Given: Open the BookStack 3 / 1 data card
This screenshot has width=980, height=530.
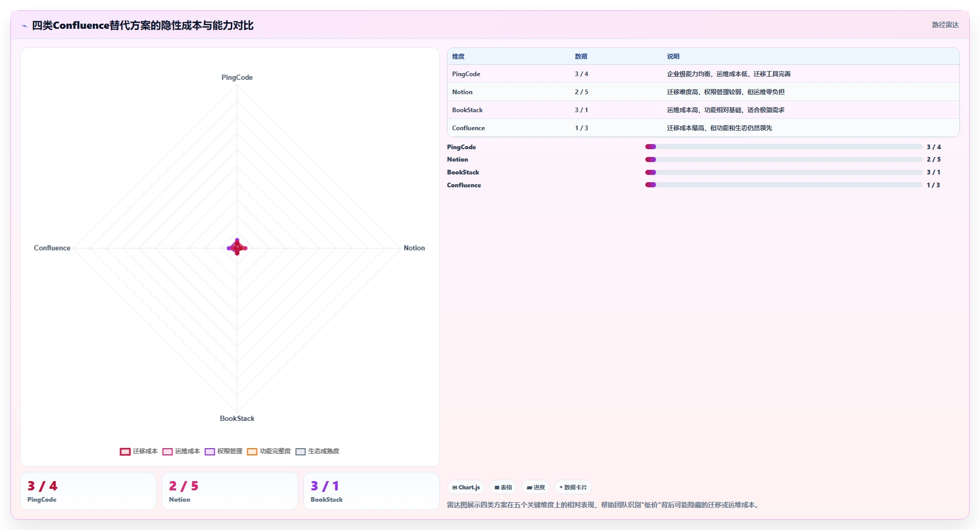Looking at the screenshot, I should (371, 491).
